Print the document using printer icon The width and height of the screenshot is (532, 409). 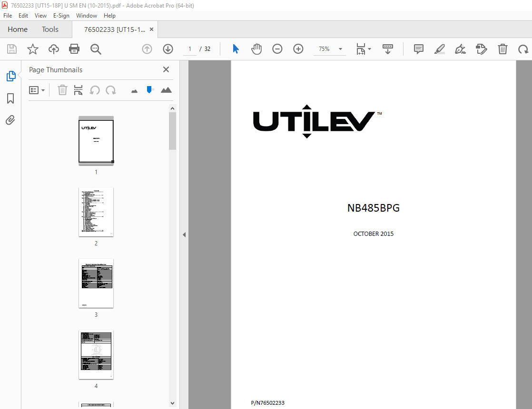pyautogui.click(x=74, y=49)
